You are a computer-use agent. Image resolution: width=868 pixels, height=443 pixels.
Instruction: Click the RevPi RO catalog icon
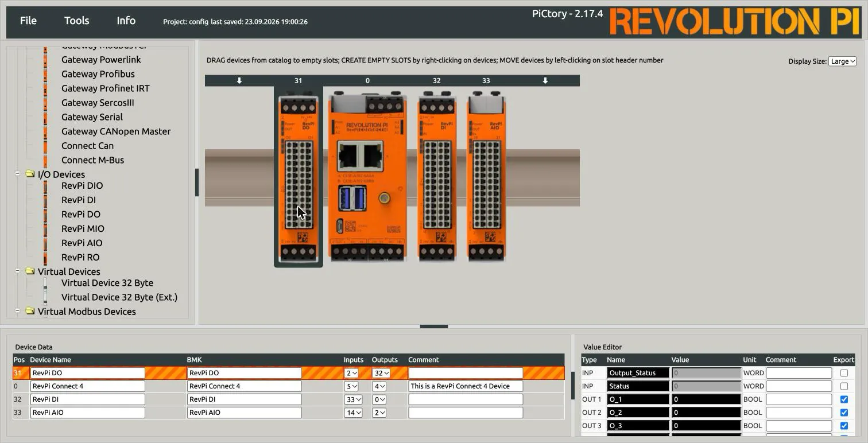(x=45, y=258)
